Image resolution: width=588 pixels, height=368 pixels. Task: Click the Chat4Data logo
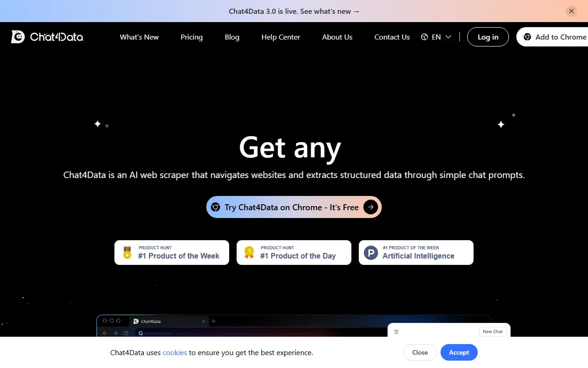point(47,37)
